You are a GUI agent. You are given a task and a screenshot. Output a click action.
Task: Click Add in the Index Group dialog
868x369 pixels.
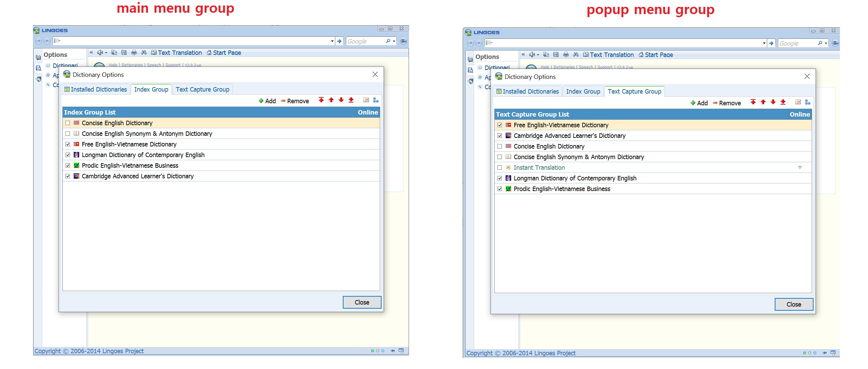point(267,101)
